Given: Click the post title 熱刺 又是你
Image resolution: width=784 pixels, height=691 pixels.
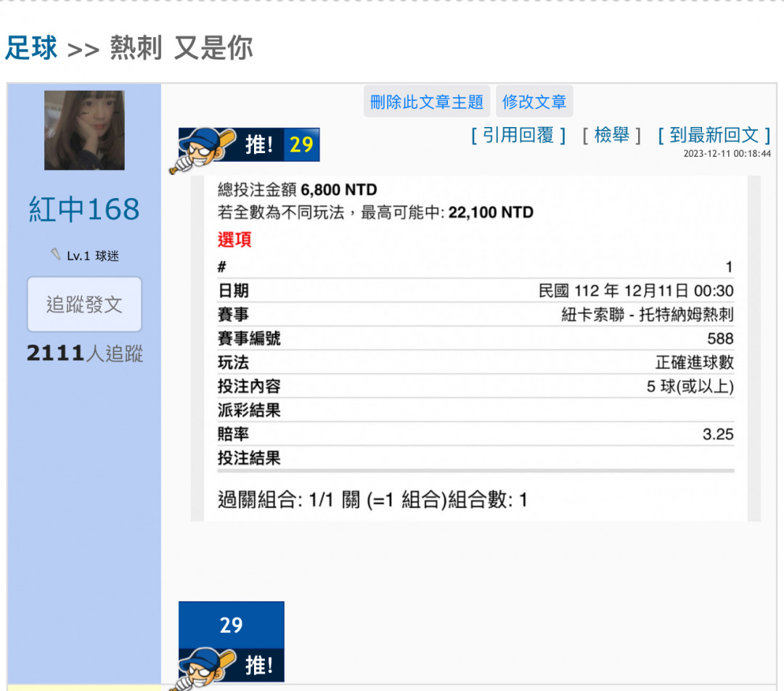Looking at the screenshot, I should (181, 48).
